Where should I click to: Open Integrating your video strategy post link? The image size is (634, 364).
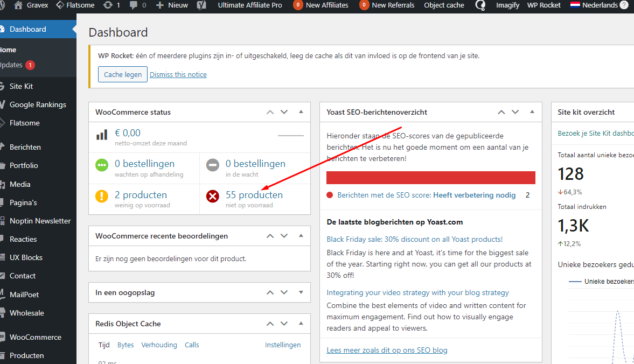click(x=417, y=292)
